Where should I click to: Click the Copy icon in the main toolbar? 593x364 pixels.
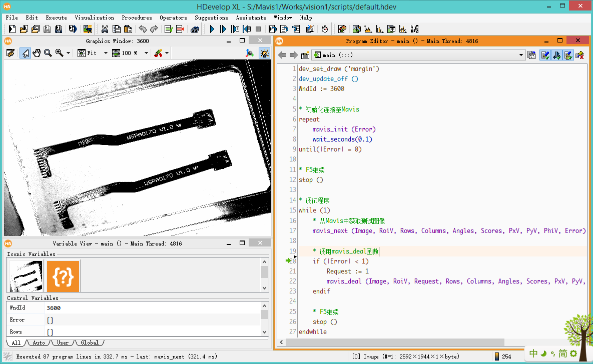[x=117, y=29]
